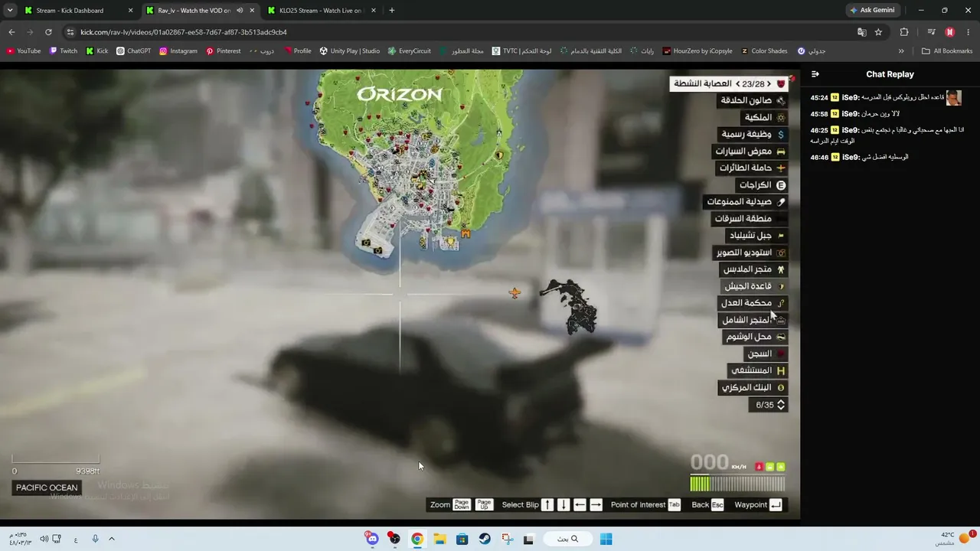Open the All Bookmarks folder

pyautogui.click(x=947, y=51)
